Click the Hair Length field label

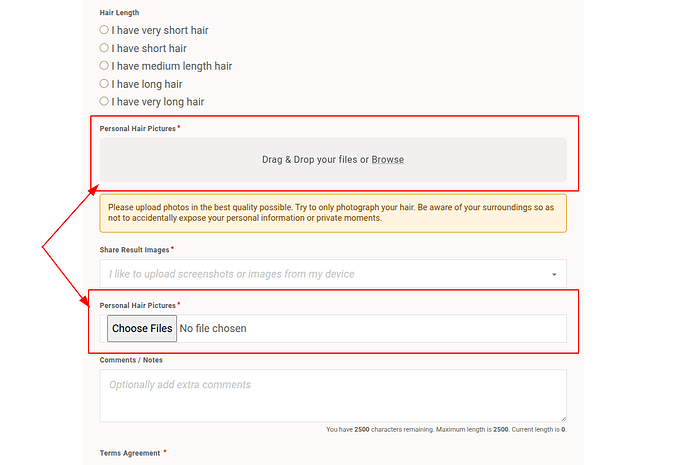[119, 13]
